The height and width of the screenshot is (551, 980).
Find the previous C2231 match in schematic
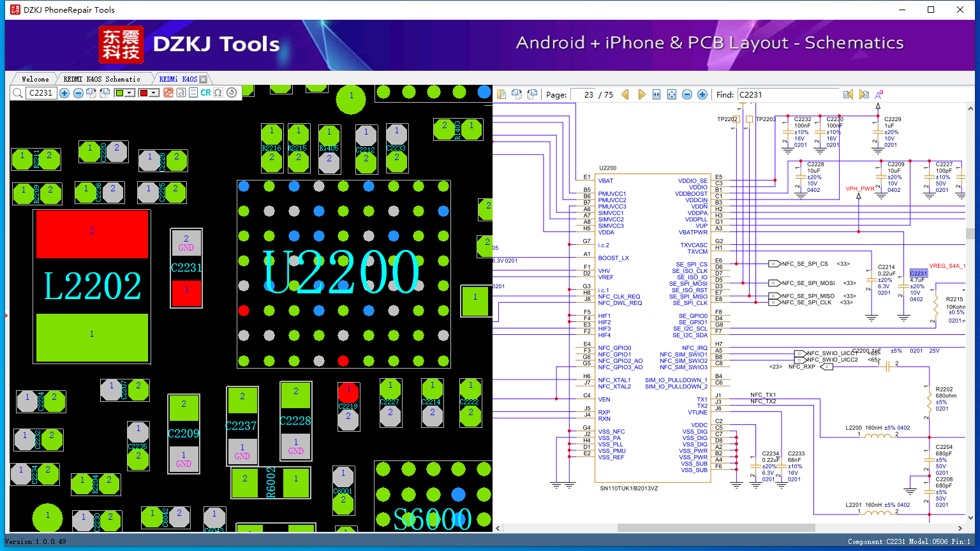click(x=848, y=94)
